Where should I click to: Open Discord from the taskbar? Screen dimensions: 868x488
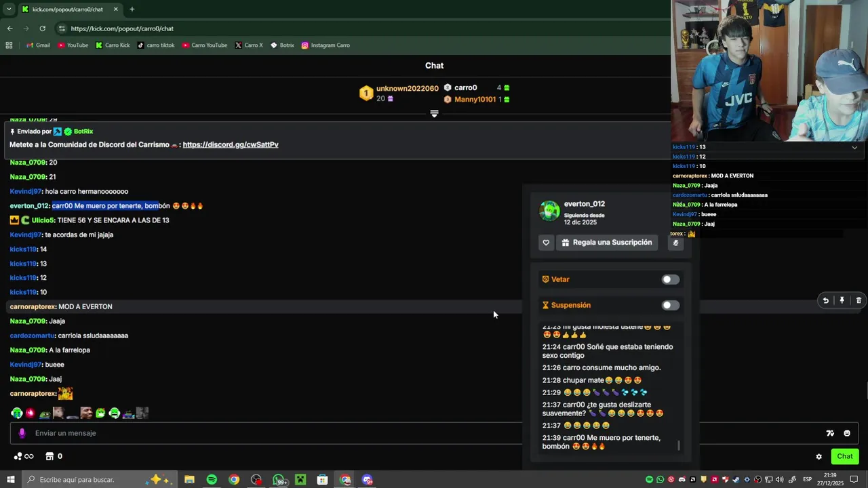367,480
